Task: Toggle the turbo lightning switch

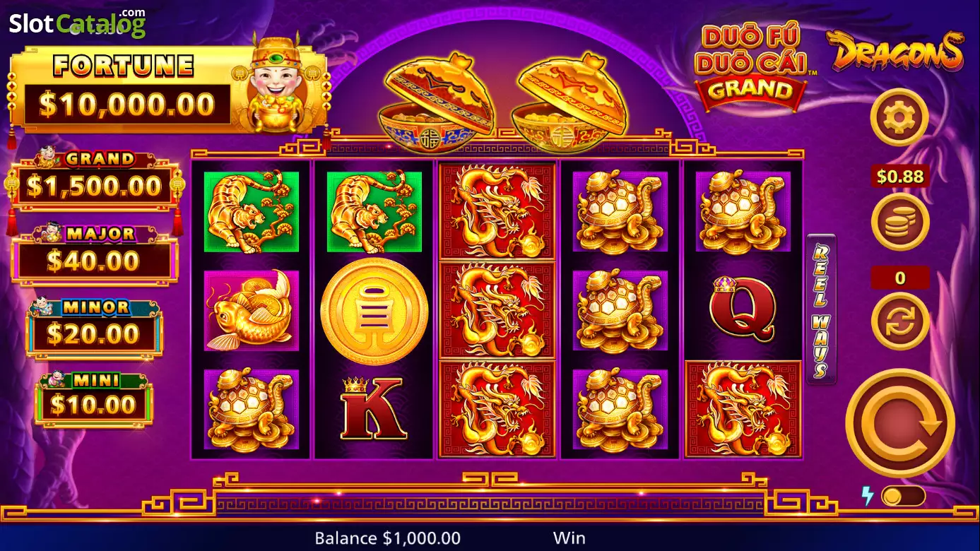Action: (x=903, y=496)
